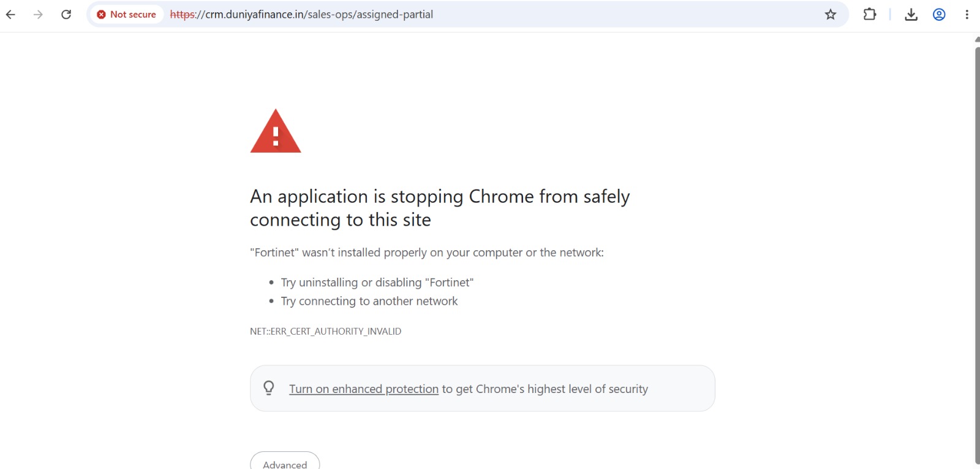Expand details with the Advanced button
The image size is (980, 469).
click(285, 461)
